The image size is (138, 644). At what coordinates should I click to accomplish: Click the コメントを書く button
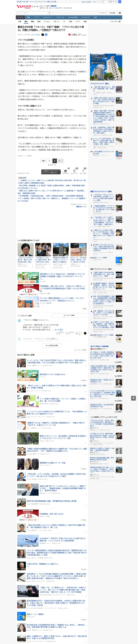pos(69,315)
